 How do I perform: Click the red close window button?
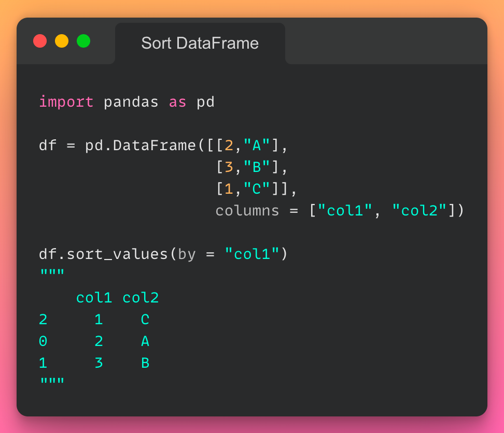(x=40, y=41)
